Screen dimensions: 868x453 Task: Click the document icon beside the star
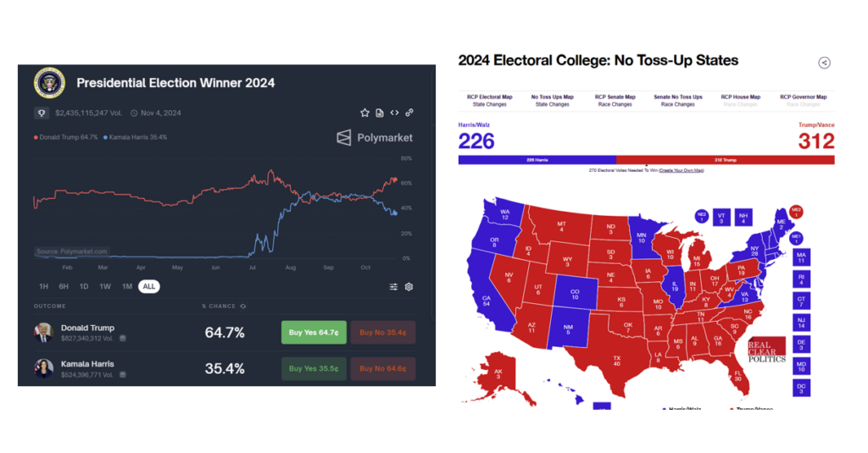(x=380, y=113)
